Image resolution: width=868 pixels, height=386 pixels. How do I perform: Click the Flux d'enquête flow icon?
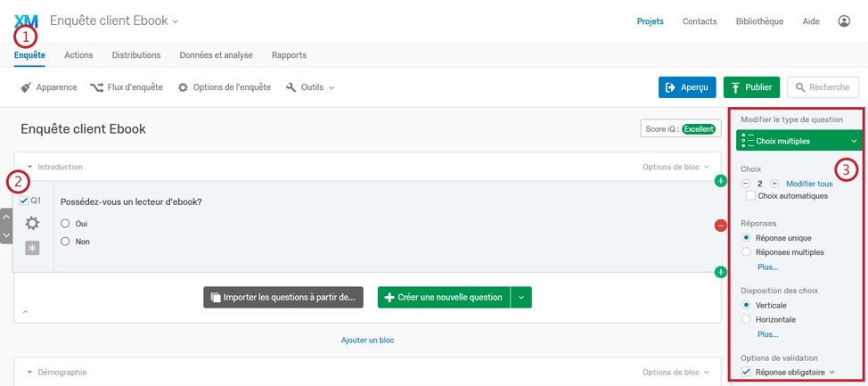point(97,87)
